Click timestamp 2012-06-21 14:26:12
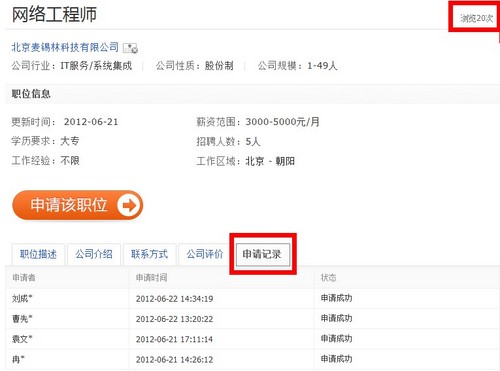This screenshot has height=371, width=500. pyautogui.click(x=174, y=360)
